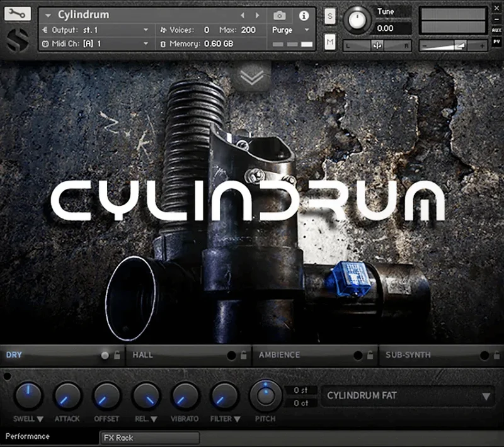The image size is (504, 447).
Task: Click the REL. knob
Action: [146, 396]
